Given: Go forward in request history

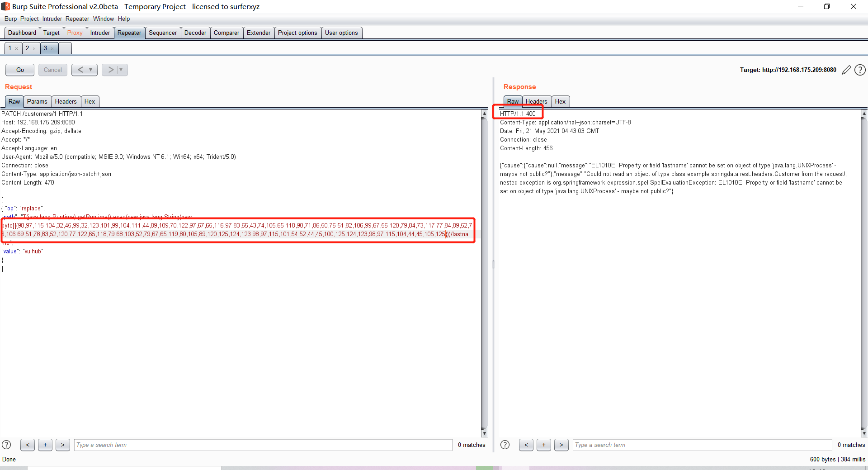Looking at the screenshot, I should coord(110,70).
